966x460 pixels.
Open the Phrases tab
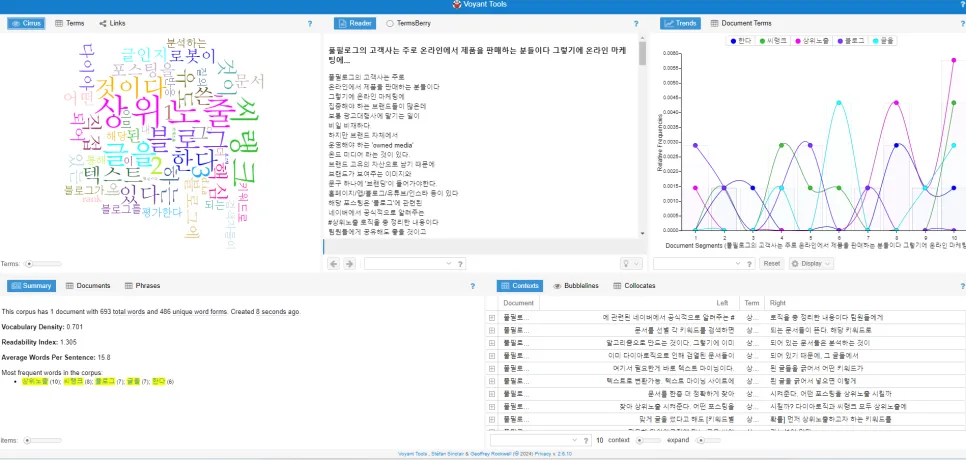click(x=142, y=286)
